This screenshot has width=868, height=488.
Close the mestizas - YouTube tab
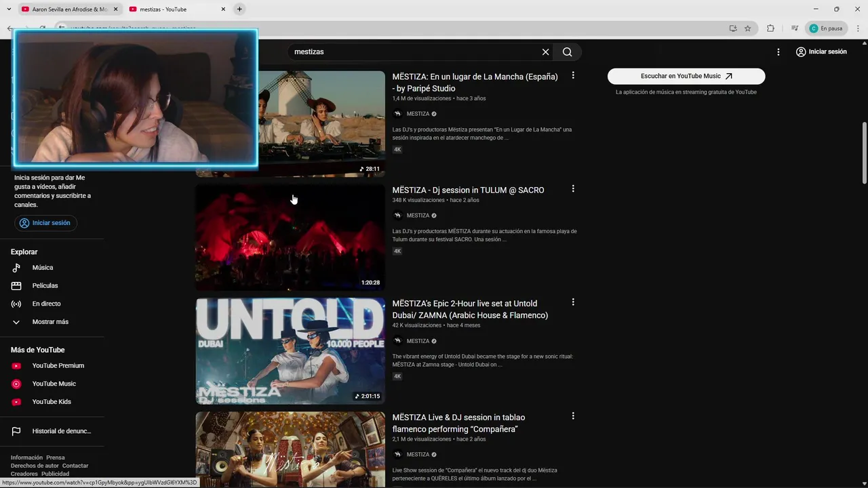pos(223,9)
